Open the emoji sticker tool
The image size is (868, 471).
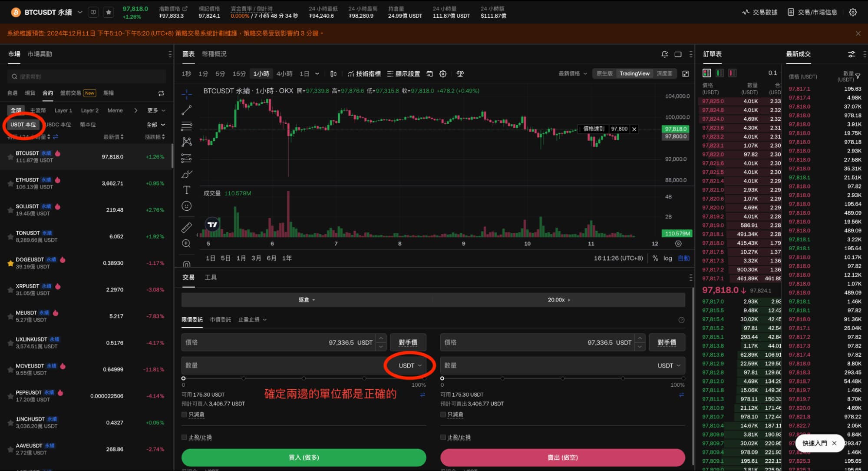pos(187,206)
